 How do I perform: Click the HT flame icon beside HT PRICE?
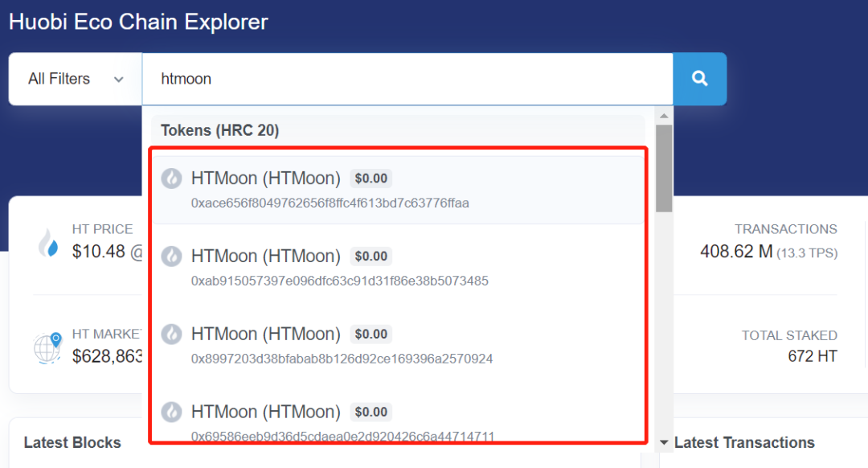tap(49, 243)
